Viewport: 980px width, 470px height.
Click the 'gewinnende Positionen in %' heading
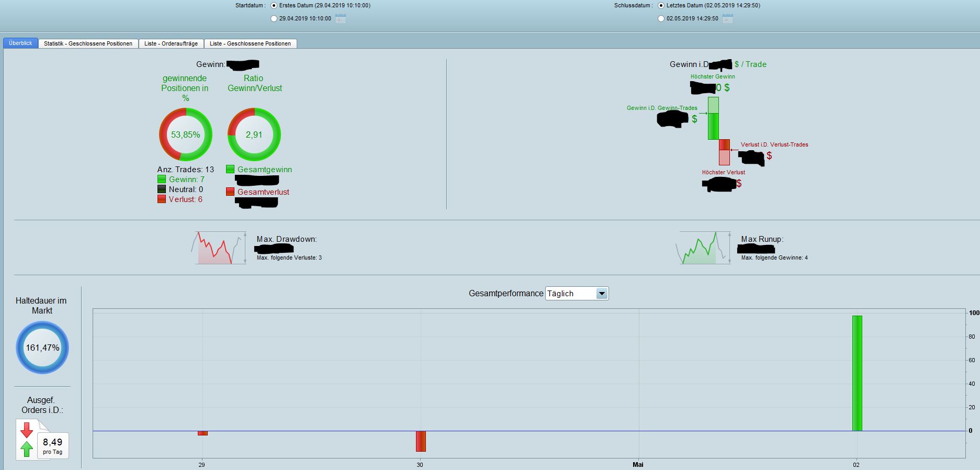(185, 88)
